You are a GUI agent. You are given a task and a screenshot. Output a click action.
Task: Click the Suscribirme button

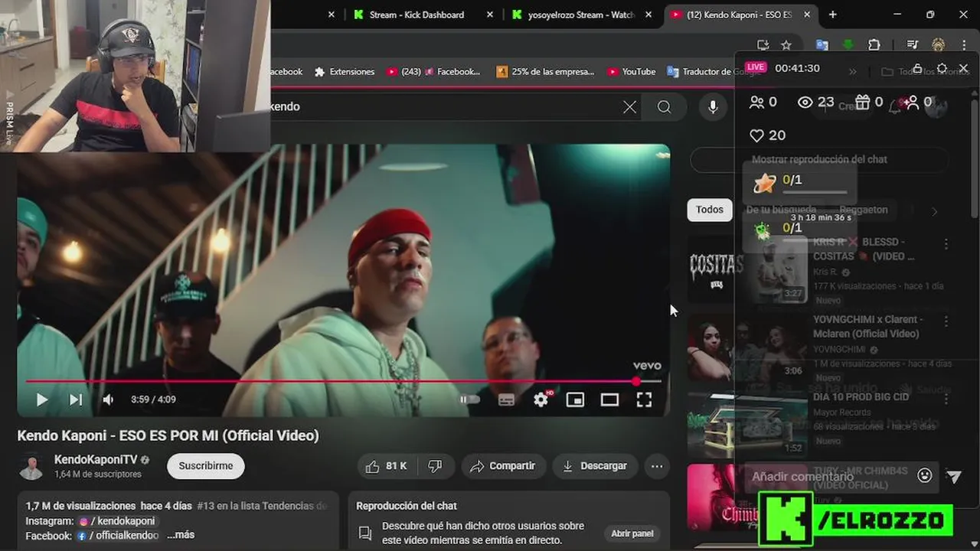pos(206,466)
